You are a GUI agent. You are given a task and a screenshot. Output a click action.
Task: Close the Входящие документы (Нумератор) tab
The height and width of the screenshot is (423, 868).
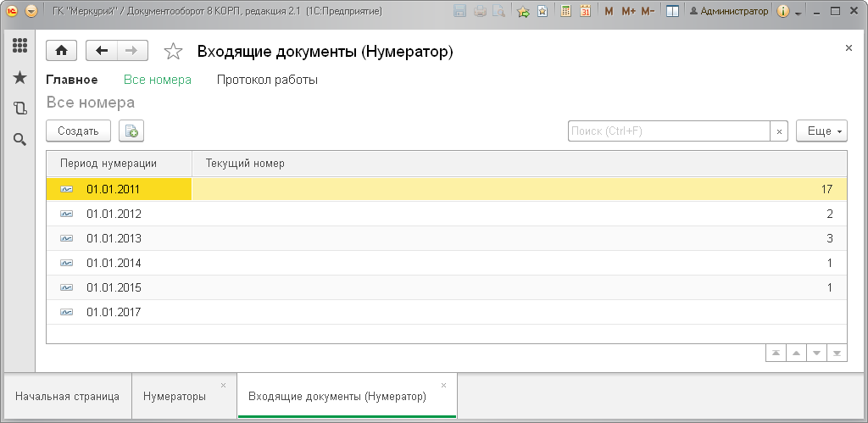[x=443, y=386]
